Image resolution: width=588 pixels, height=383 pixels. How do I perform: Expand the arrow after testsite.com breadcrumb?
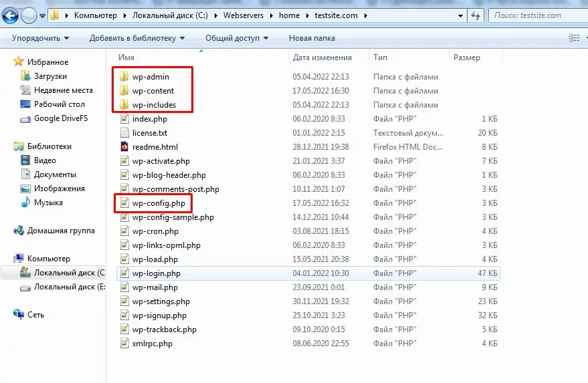click(365, 16)
